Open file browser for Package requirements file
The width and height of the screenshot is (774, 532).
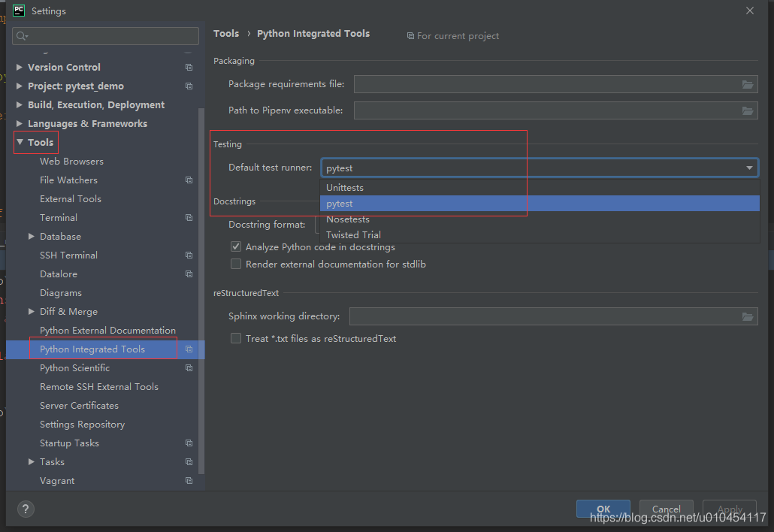click(x=747, y=84)
